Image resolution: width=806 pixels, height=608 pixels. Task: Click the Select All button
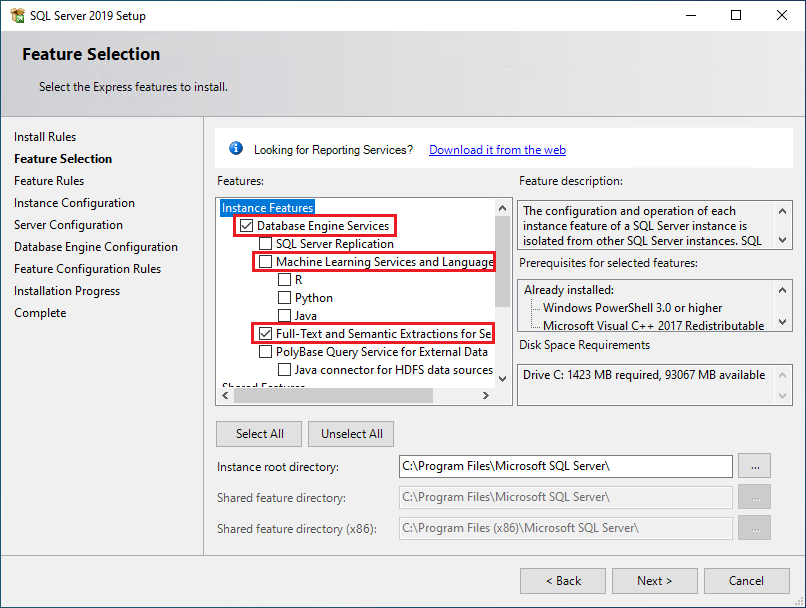[x=258, y=433]
